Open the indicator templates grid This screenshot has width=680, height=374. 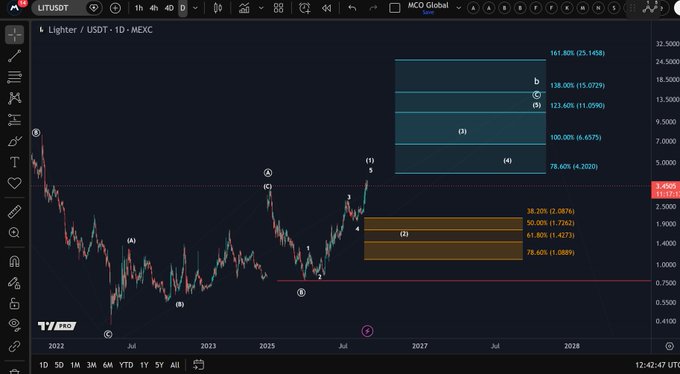278,8
